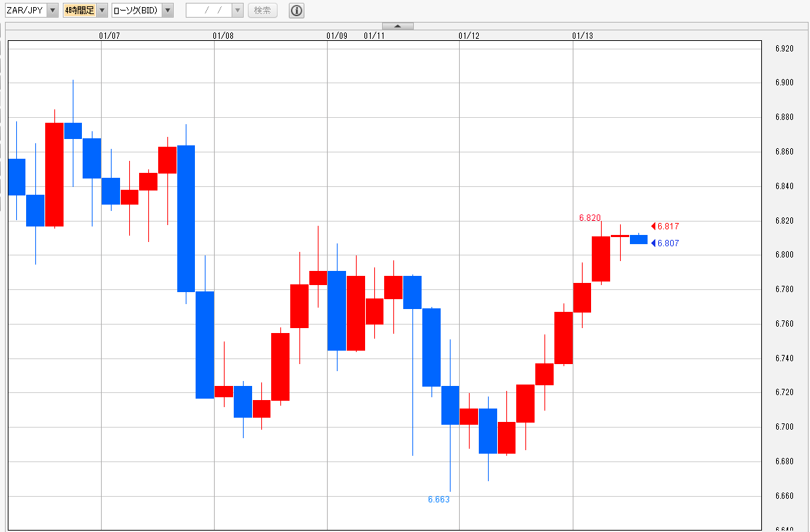Viewport: 810px width, 532px height.
Task: Click the red 6.817 price marker
Action: pos(665,226)
